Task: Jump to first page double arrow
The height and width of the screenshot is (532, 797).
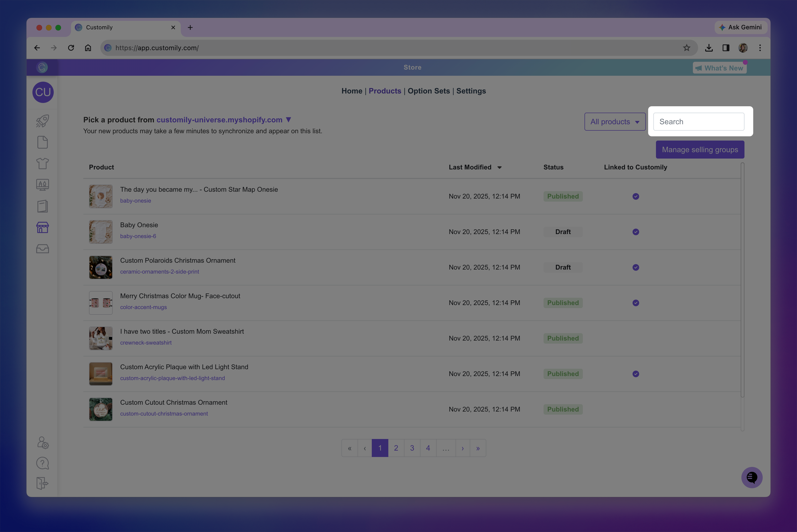Action: pos(350,448)
